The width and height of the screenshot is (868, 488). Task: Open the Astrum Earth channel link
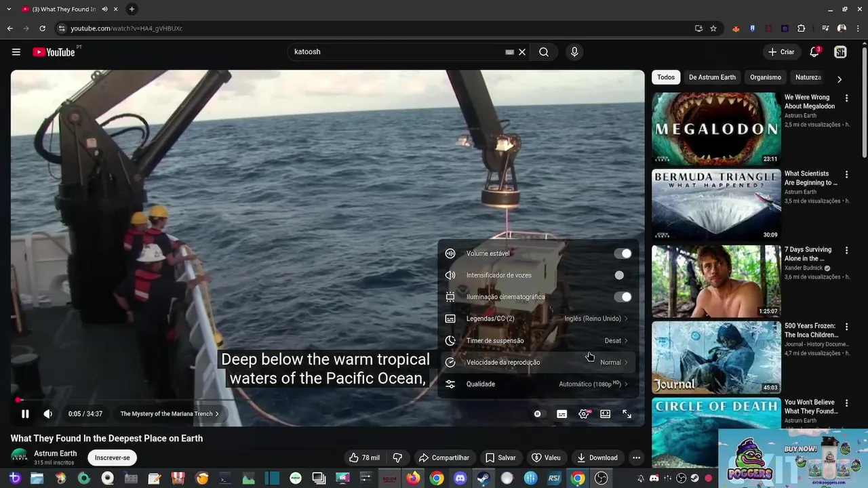pyautogui.click(x=56, y=453)
